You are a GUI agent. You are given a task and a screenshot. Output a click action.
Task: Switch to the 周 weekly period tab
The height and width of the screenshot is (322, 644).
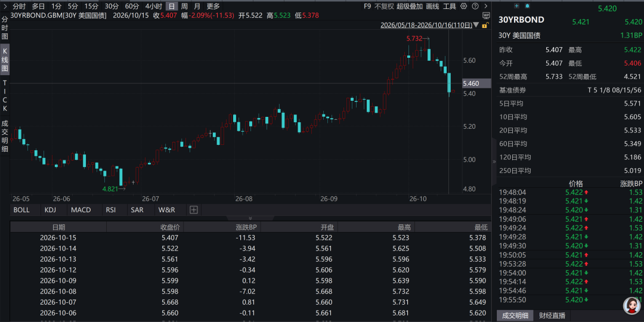[x=184, y=6]
